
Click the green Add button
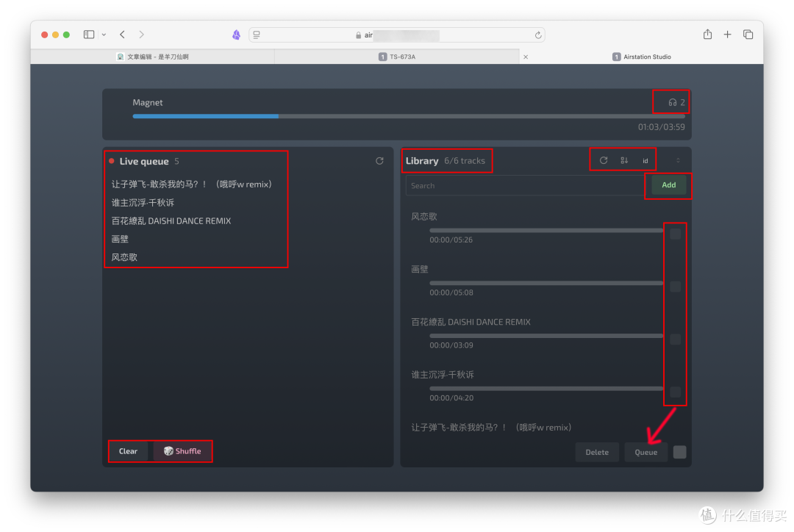[x=668, y=185]
